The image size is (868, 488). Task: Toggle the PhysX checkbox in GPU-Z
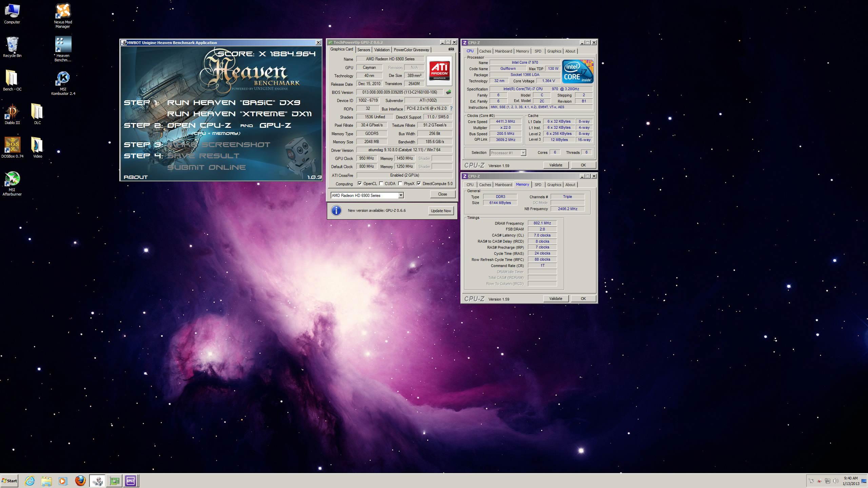coord(400,184)
